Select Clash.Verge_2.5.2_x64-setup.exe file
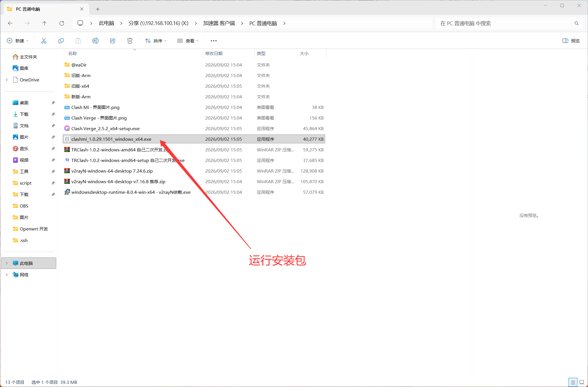Screen dimensions: 588x387 pyautogui.click(x=194, y=128)
